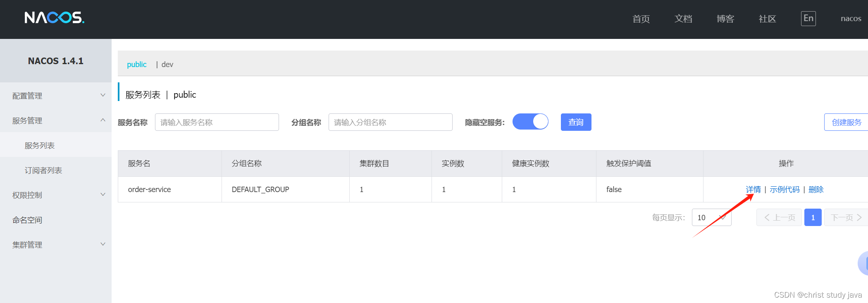Click the 上一页 pagination button
This screenshot has height=303, width=868.
click(x=779, y=217)
